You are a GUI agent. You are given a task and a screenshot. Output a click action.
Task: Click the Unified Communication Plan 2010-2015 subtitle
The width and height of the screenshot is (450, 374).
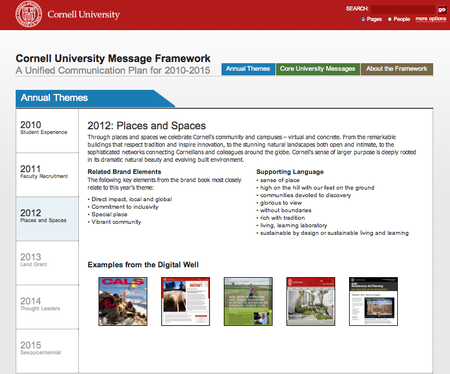point(113,71)
